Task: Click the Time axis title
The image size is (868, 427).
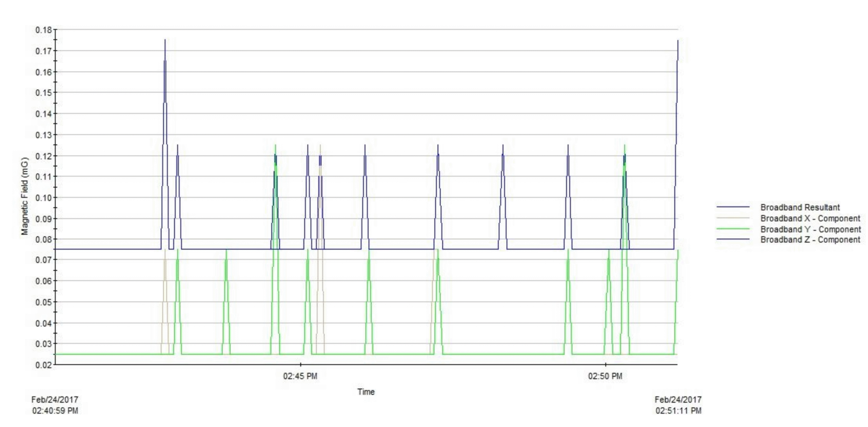Action: [x=366, y=392]
